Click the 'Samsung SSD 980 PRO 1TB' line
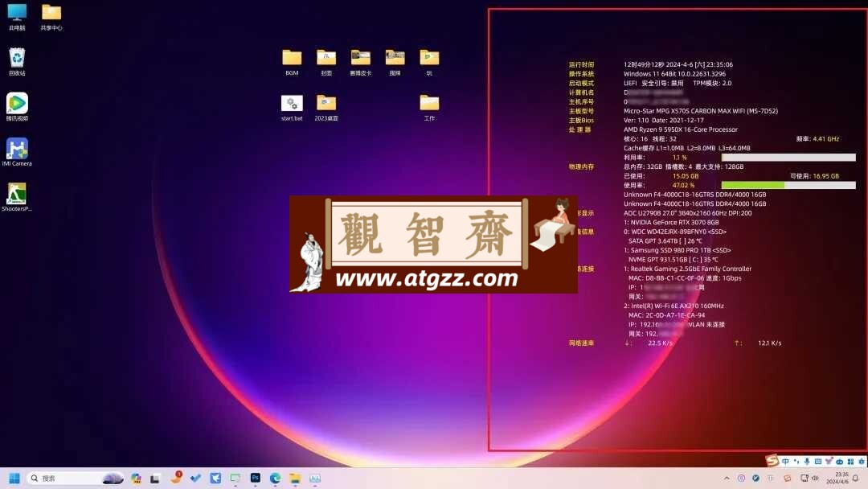Screen dimensions: 868x489 677,250
